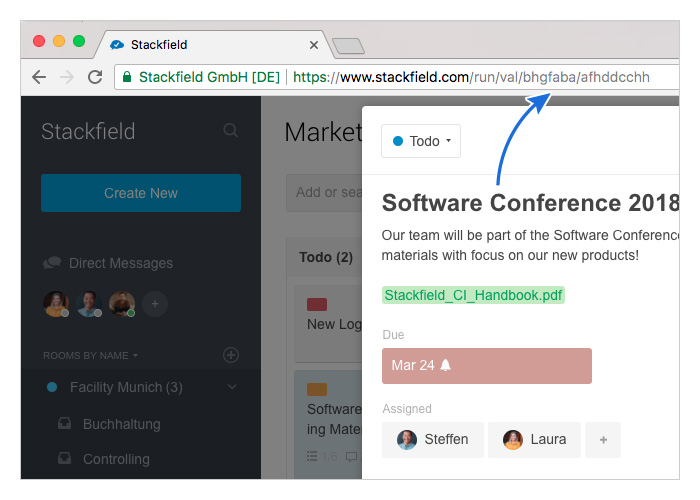Click the browser forward arrow
Viewport: 700px width, 500px height.
67,77
